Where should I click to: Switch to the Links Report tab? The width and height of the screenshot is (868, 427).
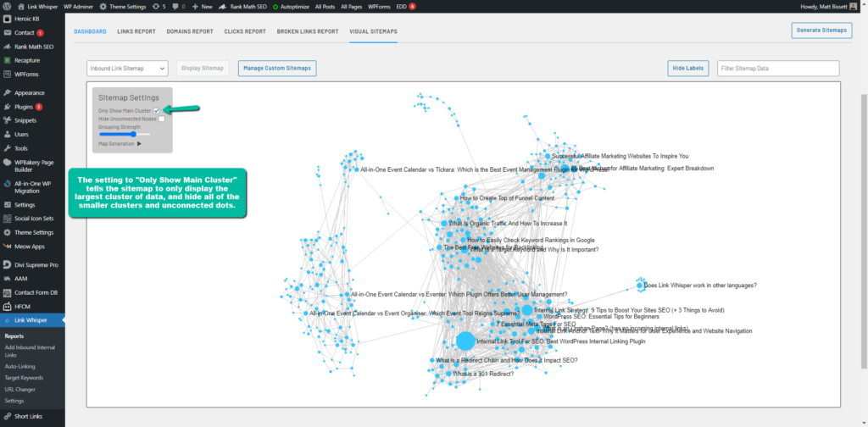click(136, 31)
